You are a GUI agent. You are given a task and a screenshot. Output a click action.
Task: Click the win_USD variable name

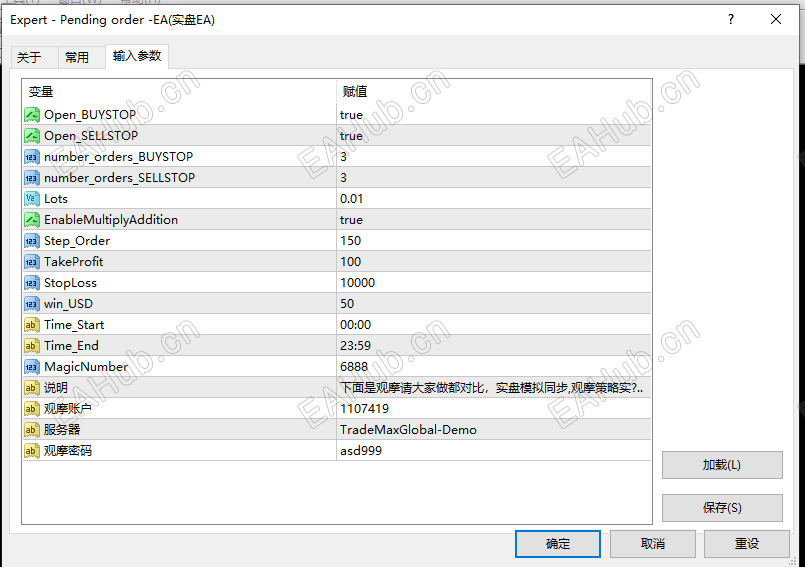point(68,305)
